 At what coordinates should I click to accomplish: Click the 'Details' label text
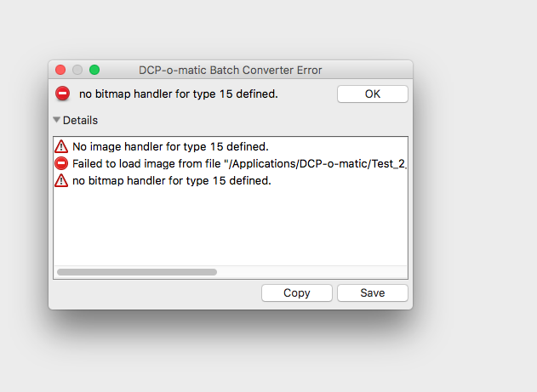(x=80, y=121)
